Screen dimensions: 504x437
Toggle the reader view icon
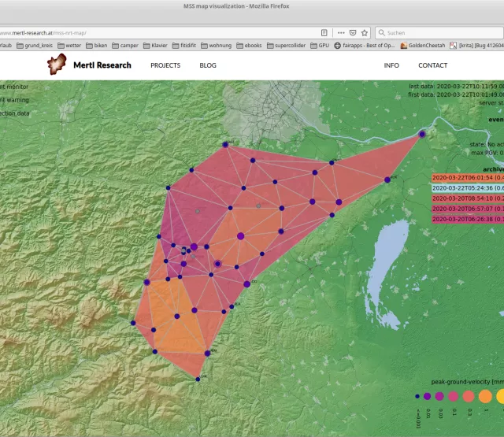click(324, 33)
